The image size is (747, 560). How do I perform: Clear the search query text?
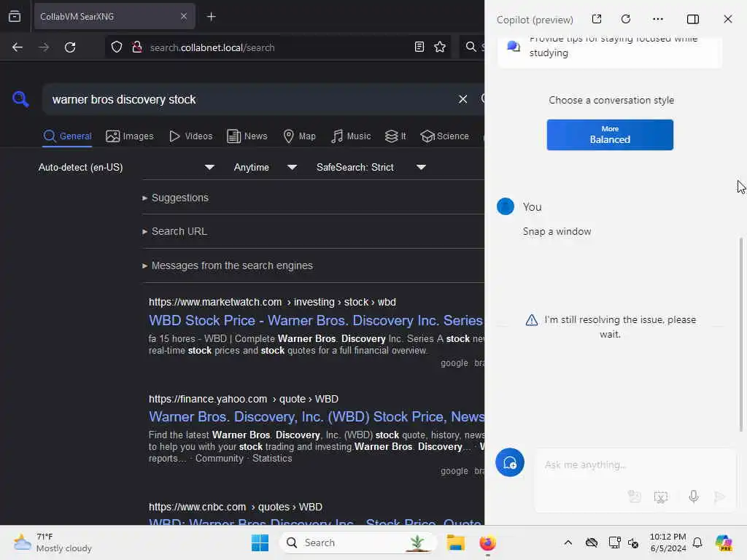pos(462,99)
